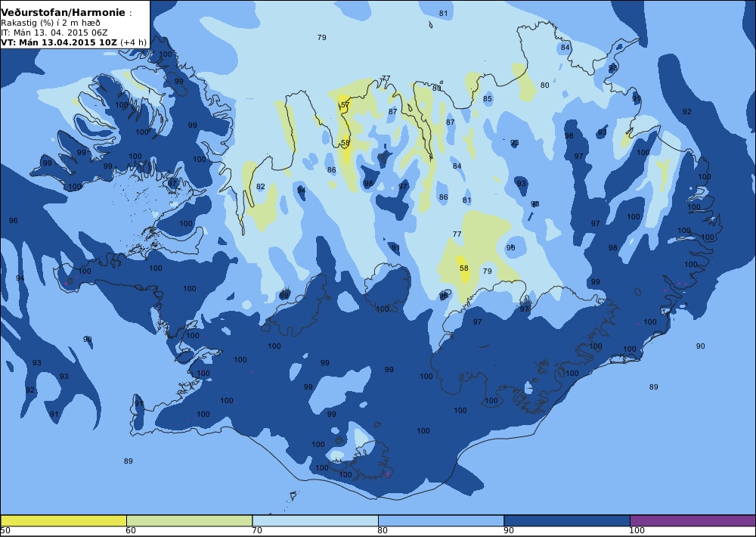Click the "85" humidity value on the map
This screenshot has width=756, height=537.
pos(488,99)
